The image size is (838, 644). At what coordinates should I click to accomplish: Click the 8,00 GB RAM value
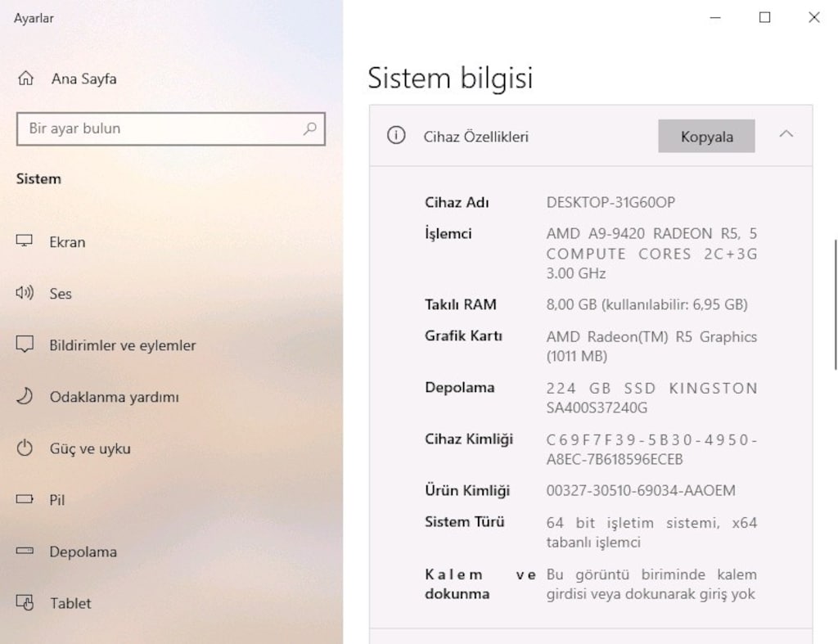647,304
